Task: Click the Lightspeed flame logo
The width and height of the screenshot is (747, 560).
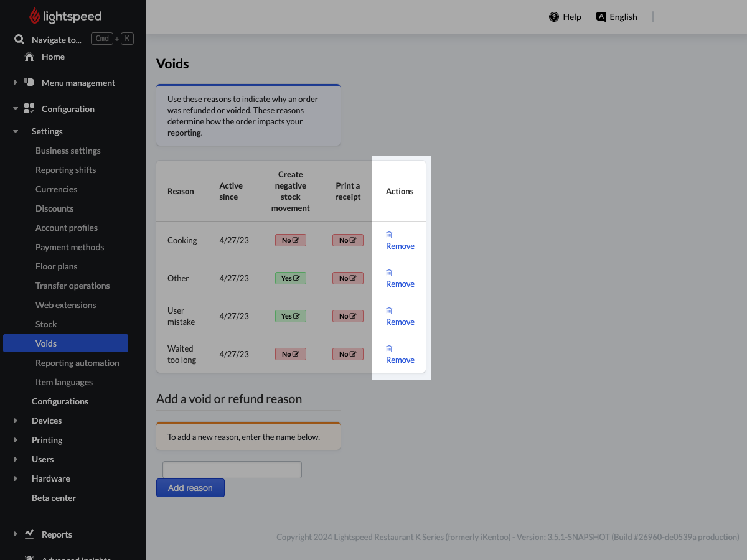Action: point(35,17)
